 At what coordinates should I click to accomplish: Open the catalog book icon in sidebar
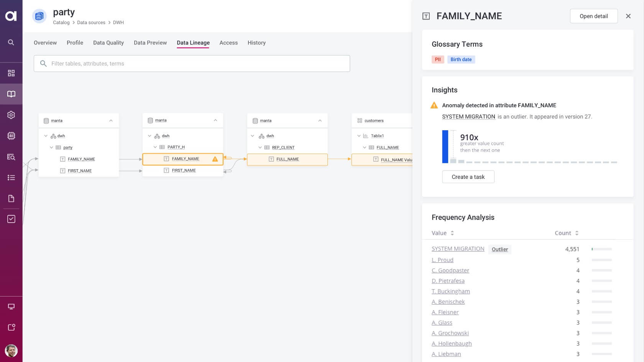[11, 94]
